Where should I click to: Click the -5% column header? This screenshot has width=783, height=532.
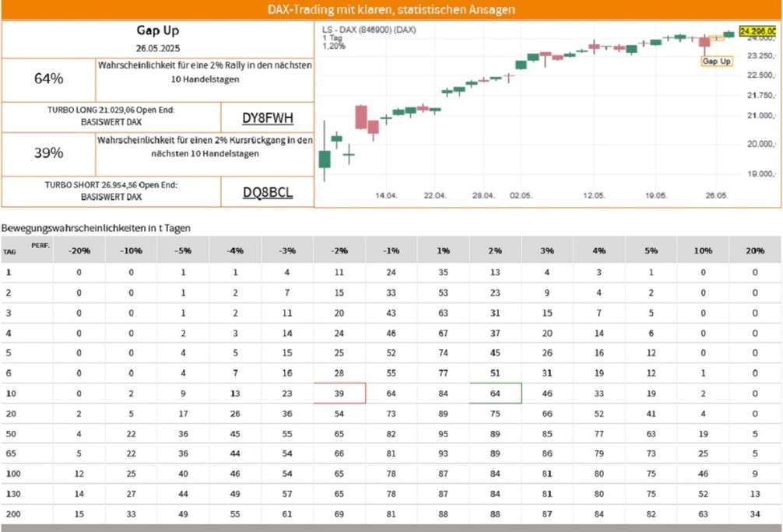(x=183, y=250)
